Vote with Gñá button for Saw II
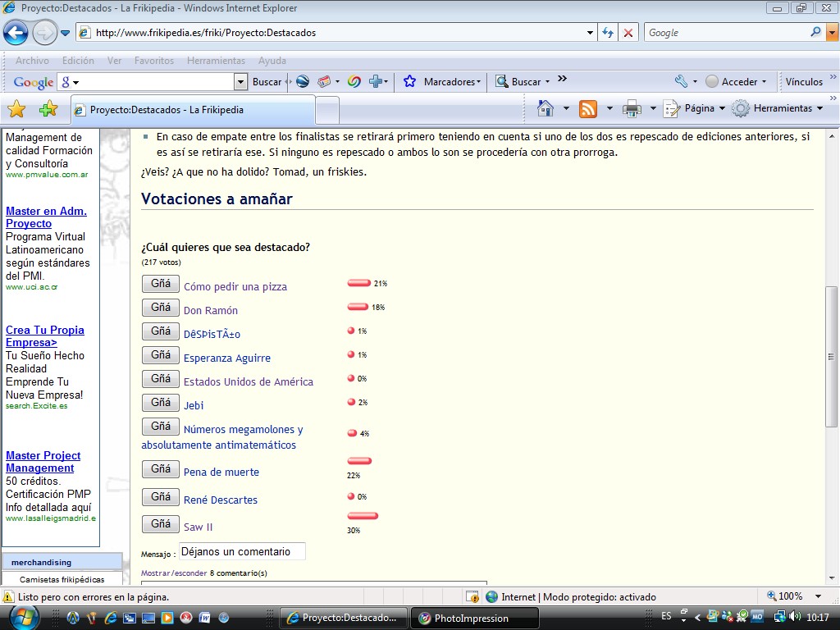 click(x=161, y=524)
